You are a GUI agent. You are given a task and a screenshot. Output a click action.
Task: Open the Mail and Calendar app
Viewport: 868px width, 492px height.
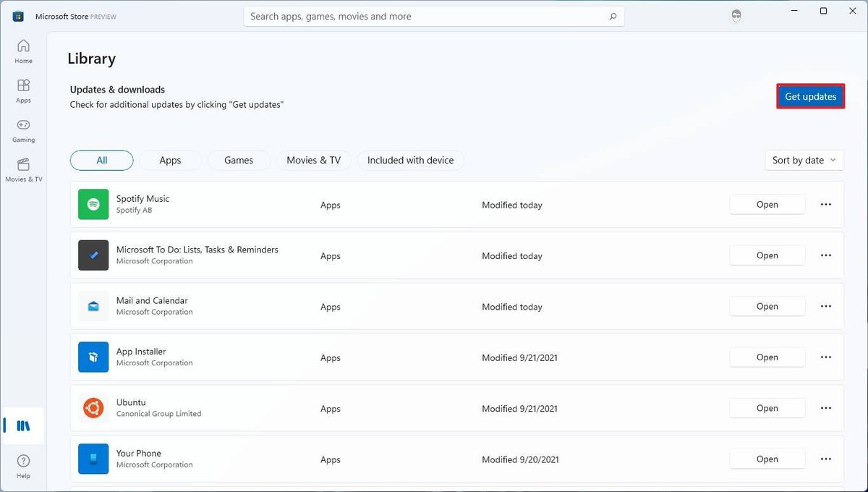click(x=767, y=306)
